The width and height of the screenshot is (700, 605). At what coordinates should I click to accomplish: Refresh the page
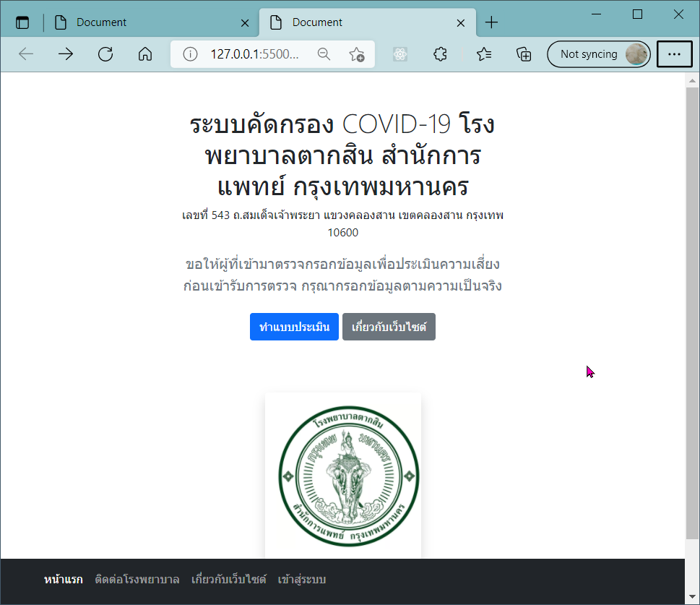(x=105, y=54)
